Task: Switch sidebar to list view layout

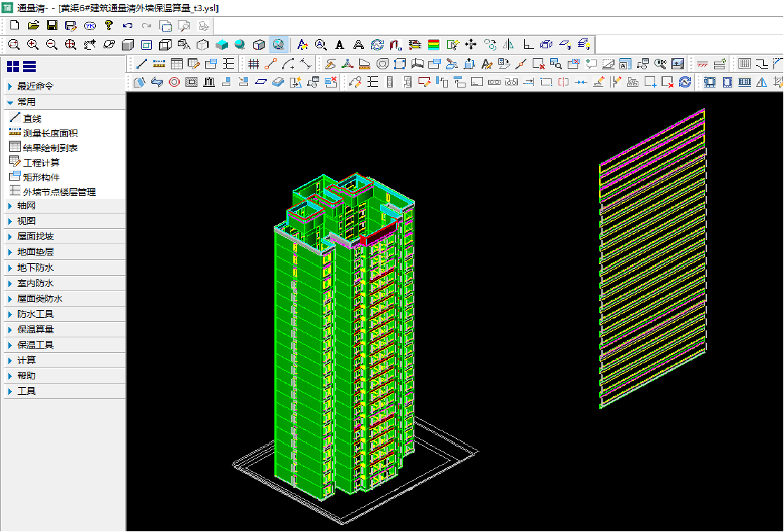Action: click(x=29, y=66)
